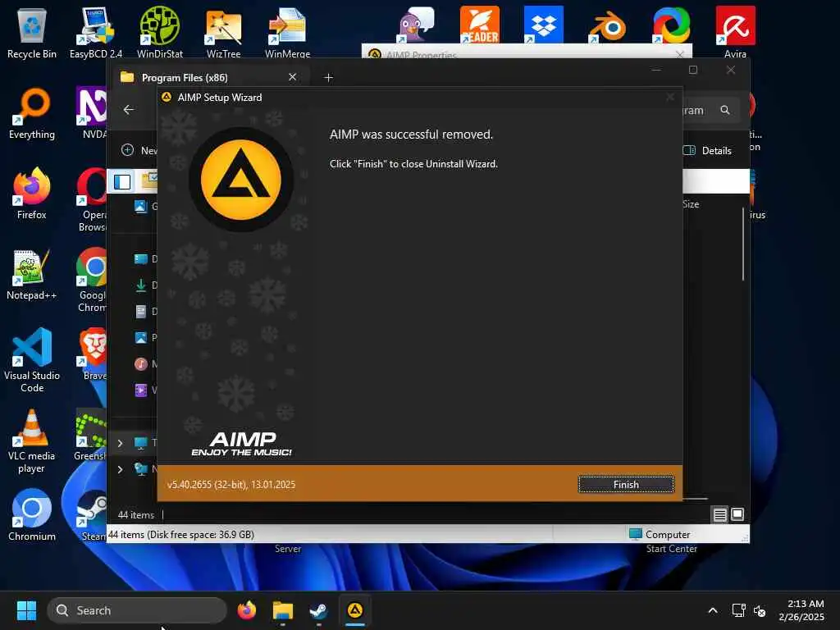The image size is (840, 630).
Task: Launch the Blender desktop icon
Action: tap(608, 25)
